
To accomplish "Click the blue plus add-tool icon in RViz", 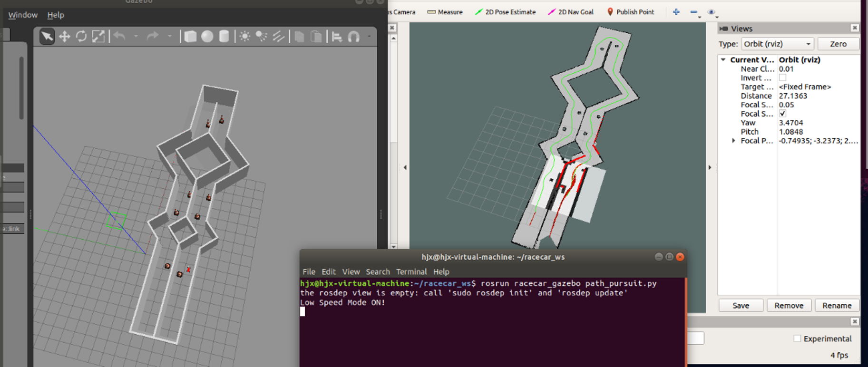I will [676, 12].
